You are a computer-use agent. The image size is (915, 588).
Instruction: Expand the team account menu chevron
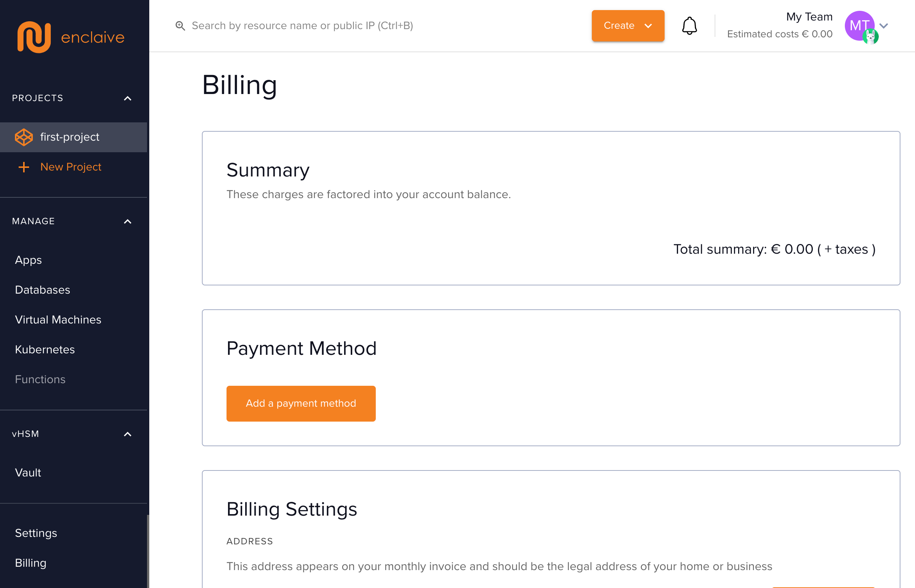884,26
